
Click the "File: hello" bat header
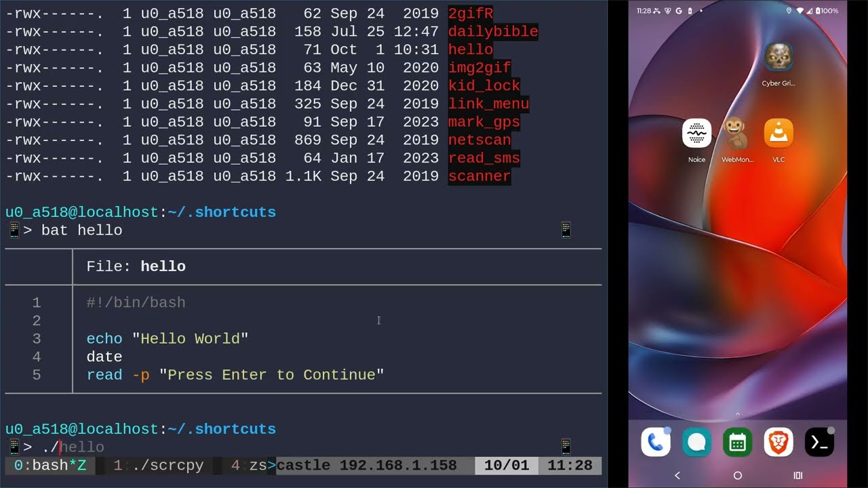pyautogui.click(x=136, y=266)
